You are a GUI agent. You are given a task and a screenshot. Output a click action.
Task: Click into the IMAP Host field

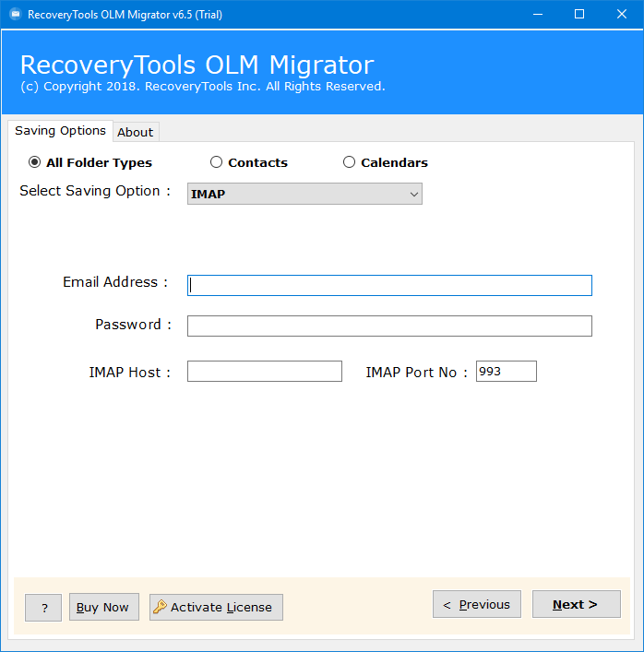point(265,372)
